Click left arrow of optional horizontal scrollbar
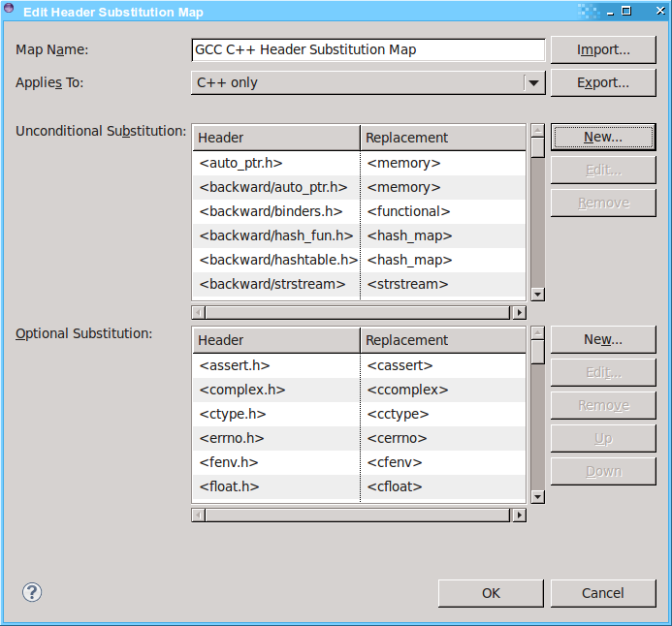The image size is (672, 626). (198, 516)
